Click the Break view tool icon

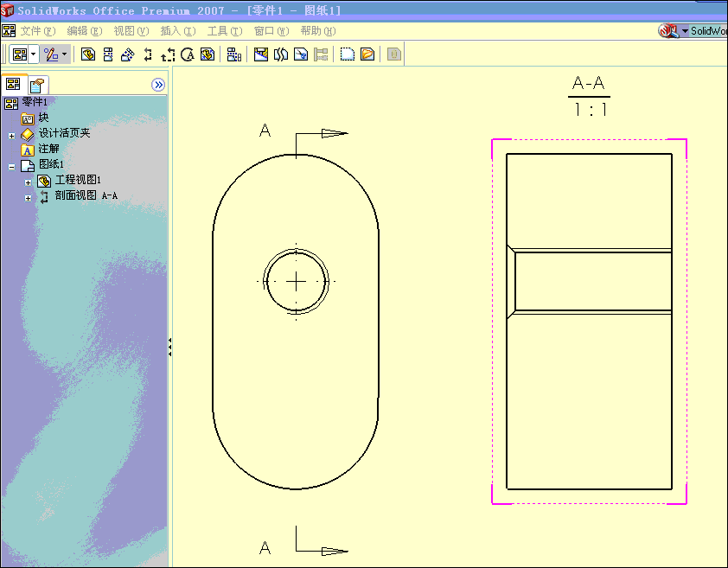click(281, 54)
